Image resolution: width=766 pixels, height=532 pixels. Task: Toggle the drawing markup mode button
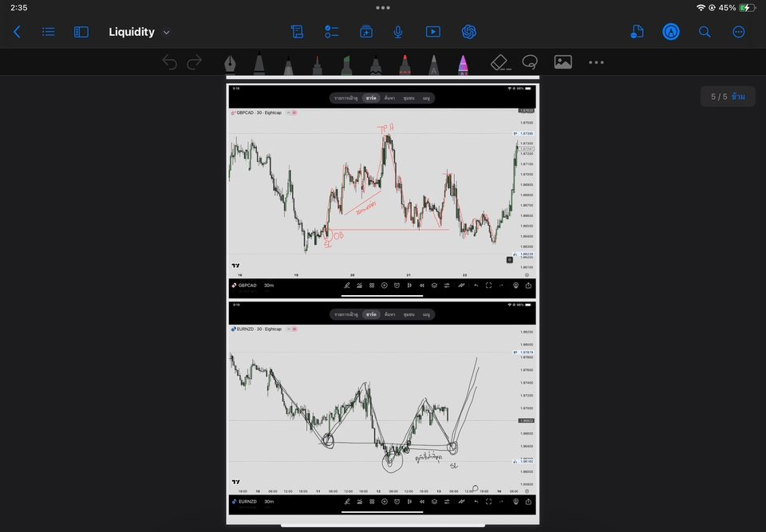point(671,32)
